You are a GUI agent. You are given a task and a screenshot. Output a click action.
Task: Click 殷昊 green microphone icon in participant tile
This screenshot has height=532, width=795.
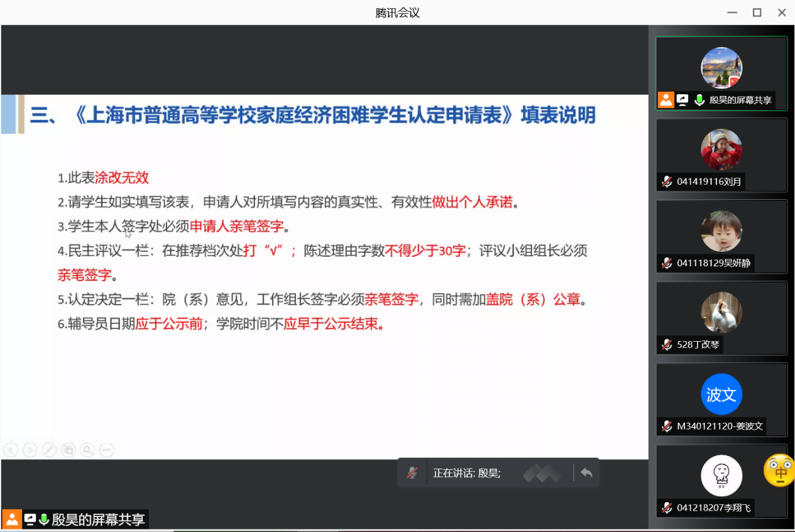point(699,100)
